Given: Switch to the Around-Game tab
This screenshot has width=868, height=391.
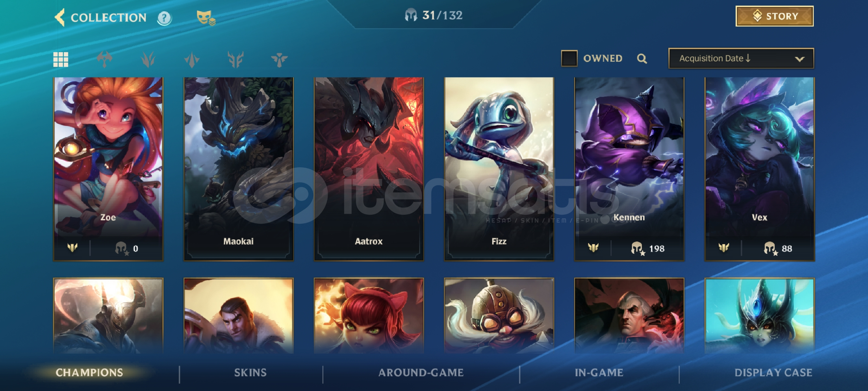Looking at the screenshot, I should [421, 373].
